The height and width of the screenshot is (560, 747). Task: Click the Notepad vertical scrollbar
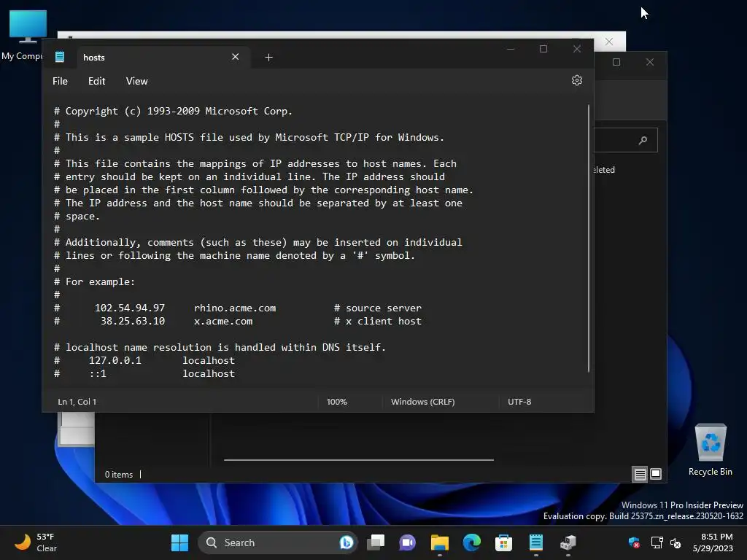point(589,238)
